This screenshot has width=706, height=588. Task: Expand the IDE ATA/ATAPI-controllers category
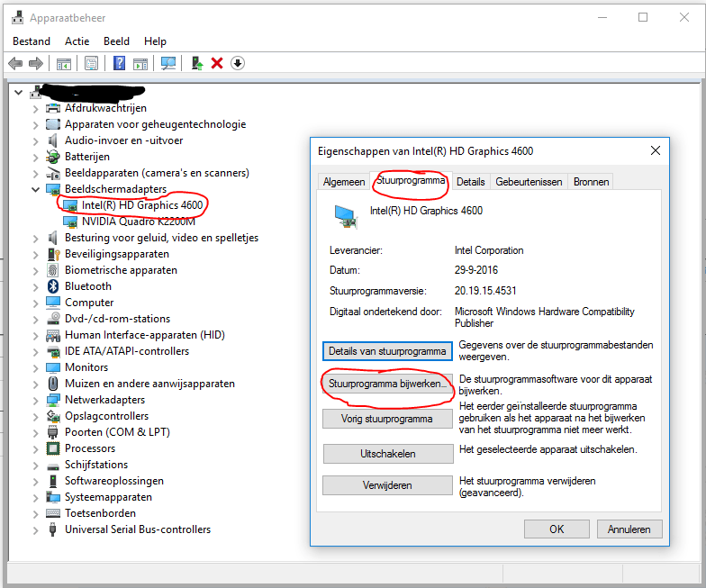point(36,351)
